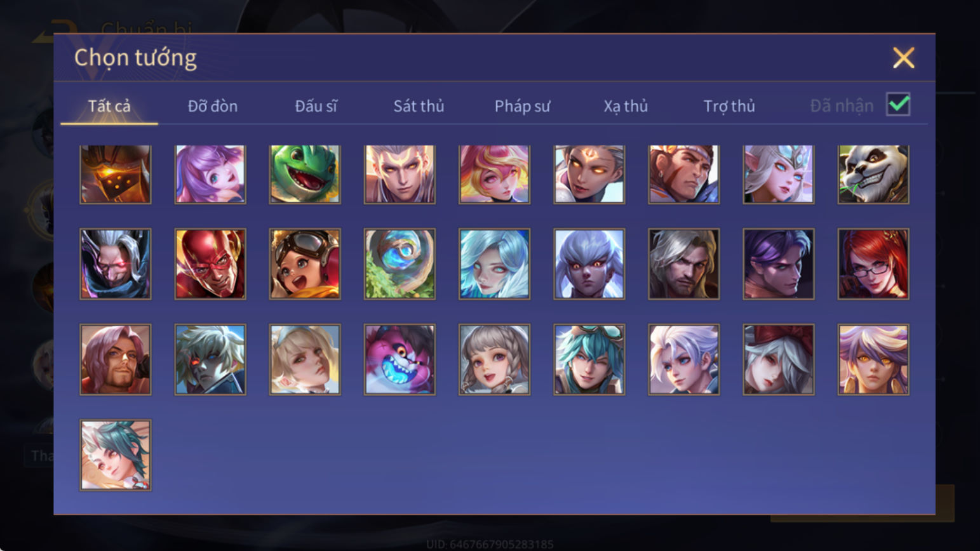Viewport: 980px width, 551px height.
Task: Choose the panda hero with bamboo
Action: (873, 175)
